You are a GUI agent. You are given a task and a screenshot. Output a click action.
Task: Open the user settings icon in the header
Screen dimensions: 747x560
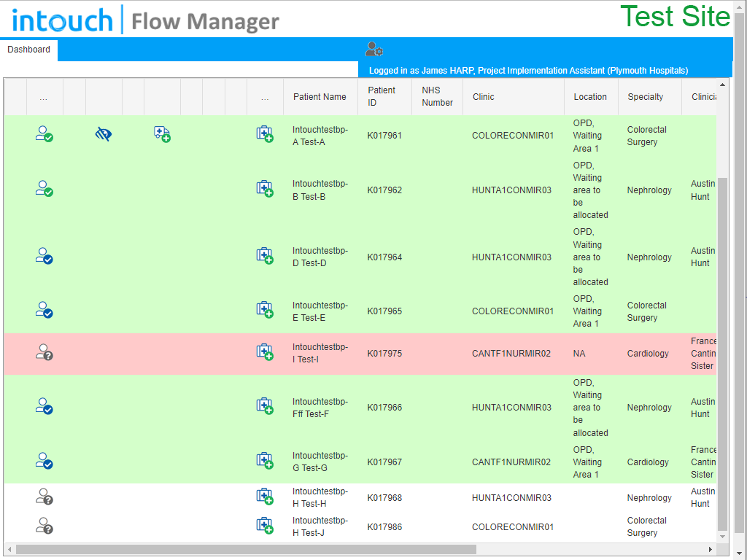374,49
